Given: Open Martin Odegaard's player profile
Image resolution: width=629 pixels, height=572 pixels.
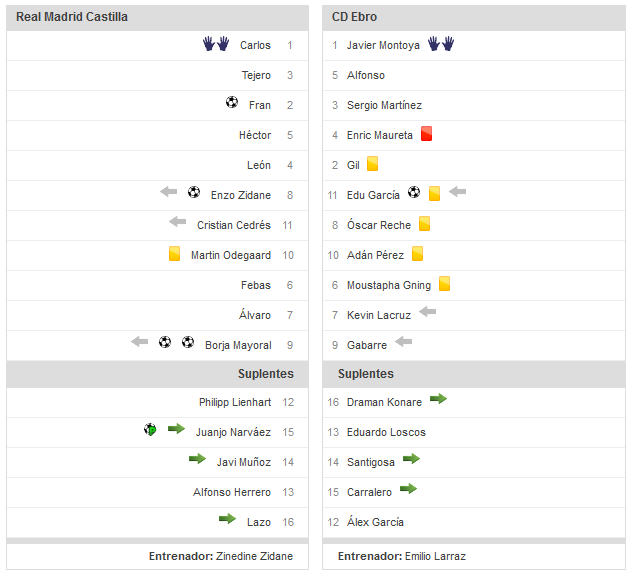Looking at the screenshot, I should [231, 255].
